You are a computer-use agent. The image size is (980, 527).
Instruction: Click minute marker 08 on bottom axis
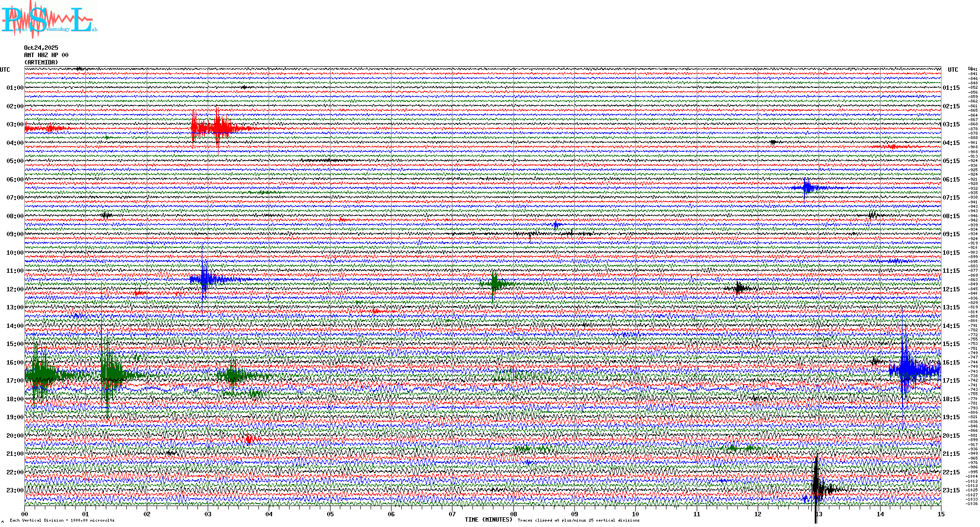tap(513, 514)
